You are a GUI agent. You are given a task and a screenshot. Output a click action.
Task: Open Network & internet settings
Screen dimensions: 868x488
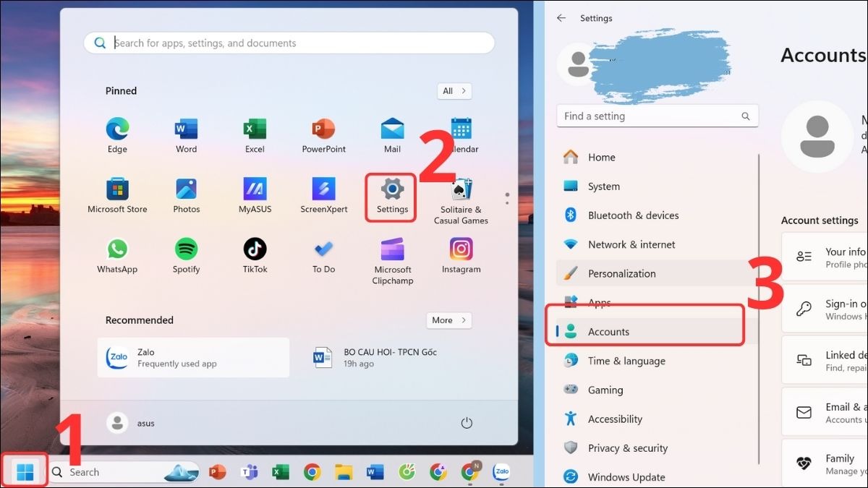658,244
